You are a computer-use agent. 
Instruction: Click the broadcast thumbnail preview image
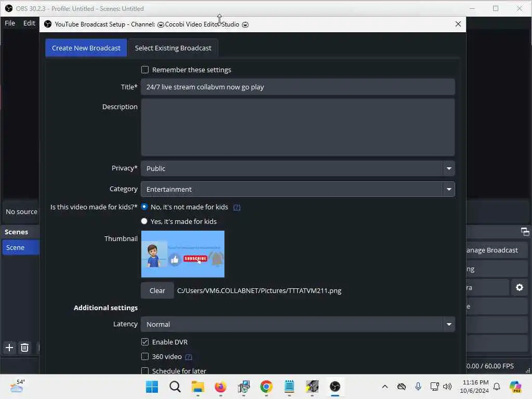[x=182, y=254]
